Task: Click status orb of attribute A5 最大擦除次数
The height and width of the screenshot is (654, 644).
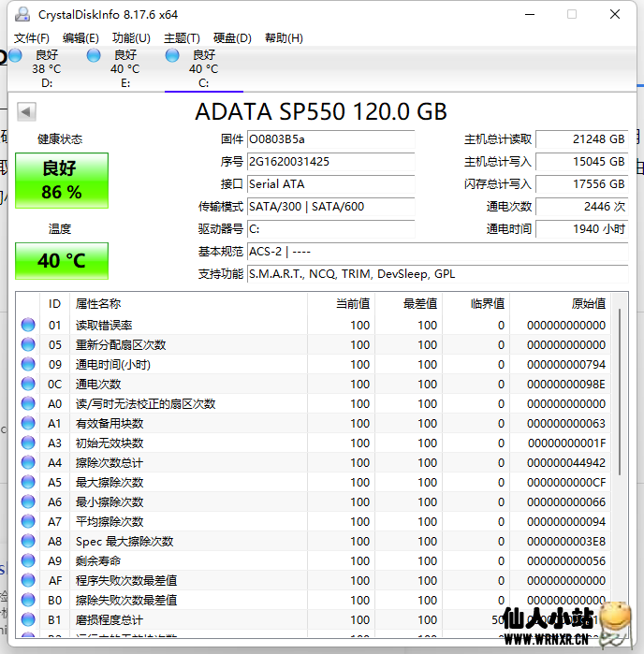Action: click(x=28, y=482)
